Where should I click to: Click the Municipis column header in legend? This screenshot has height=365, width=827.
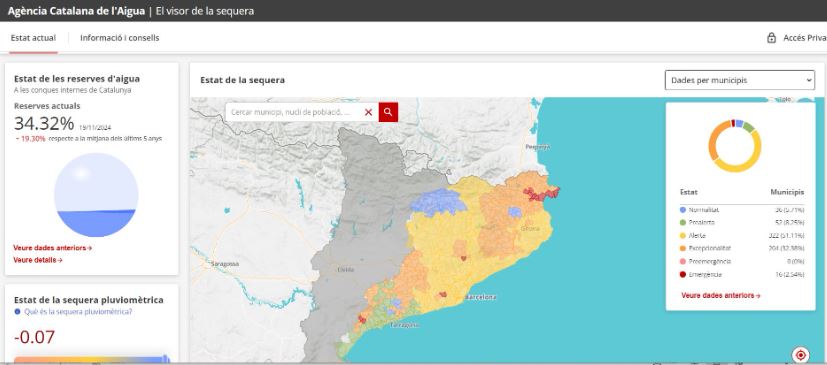tap(787, 192)
